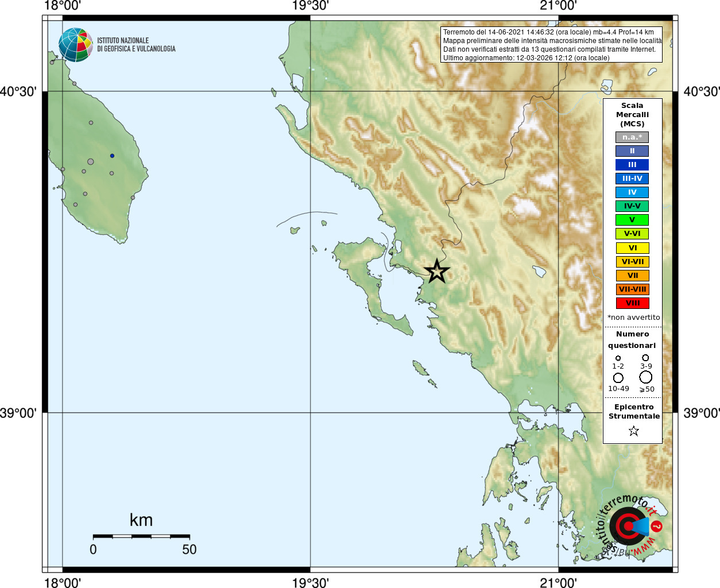Click the blue intensity dot in Salento
Screen dimensions: 720x588
[112, 156]
